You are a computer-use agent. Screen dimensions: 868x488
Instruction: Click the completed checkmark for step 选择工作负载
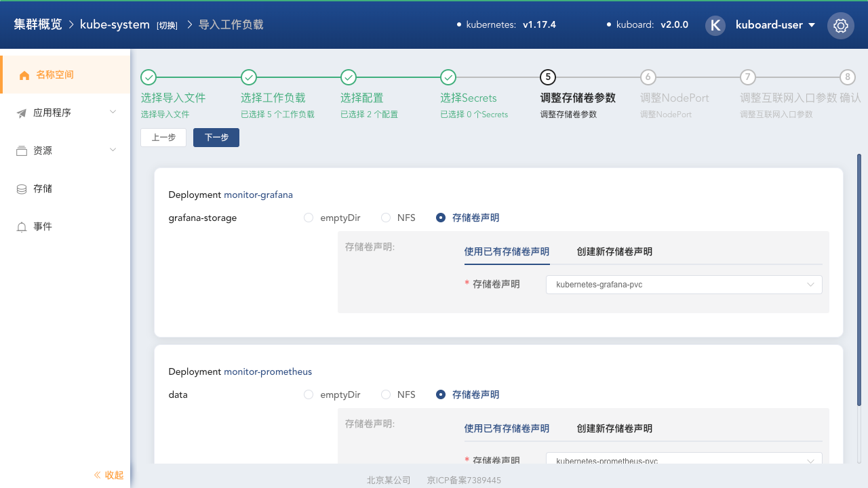click(x=249, y=77)
